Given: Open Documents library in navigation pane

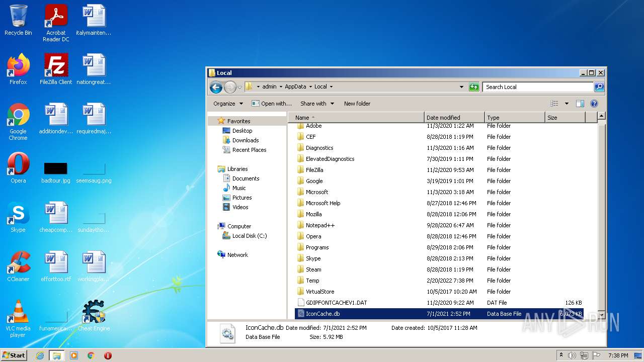Looking at the screenshot, I should click(x=246, y=178).
